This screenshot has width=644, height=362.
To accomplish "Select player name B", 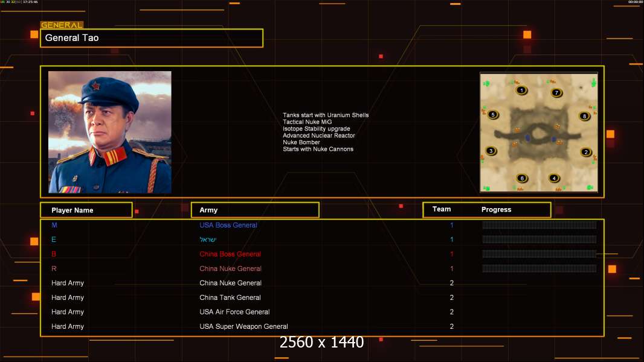I will pyautogui.click(x=54, y=254).
